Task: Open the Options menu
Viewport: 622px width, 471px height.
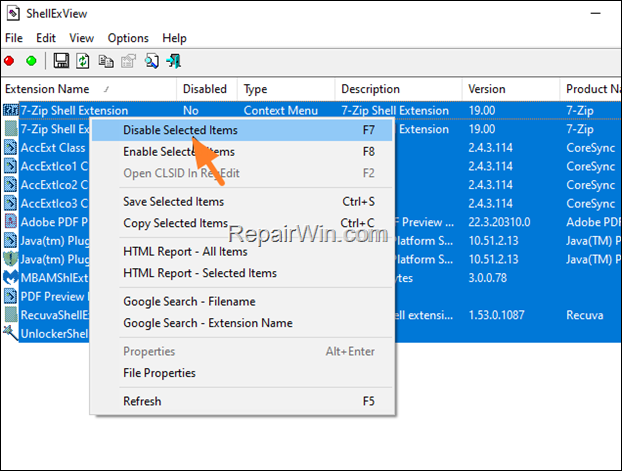Action: (128, 38)
